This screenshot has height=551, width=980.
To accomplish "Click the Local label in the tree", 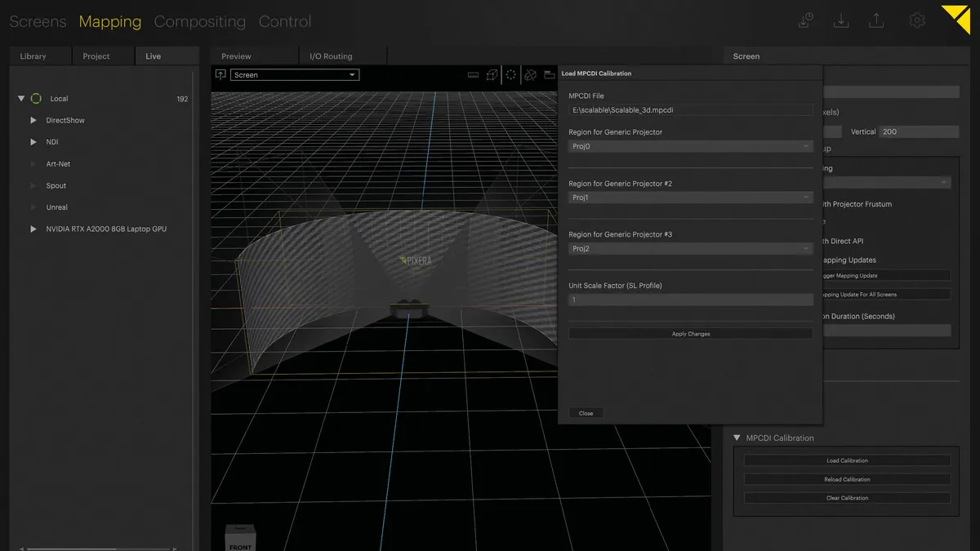I will [59, 99].
